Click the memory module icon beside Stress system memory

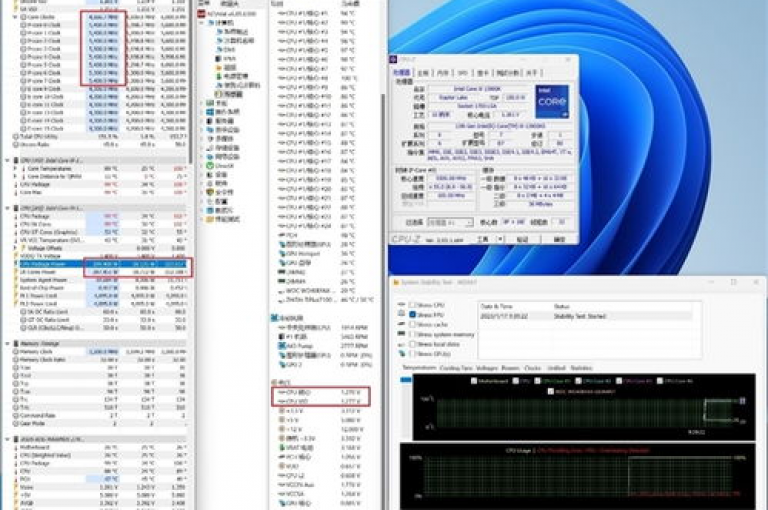pos(402,334)
